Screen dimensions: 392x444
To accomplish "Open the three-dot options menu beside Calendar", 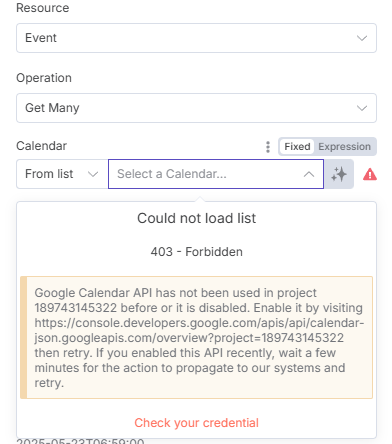I will pyautogui.click(x=268, y=147).
